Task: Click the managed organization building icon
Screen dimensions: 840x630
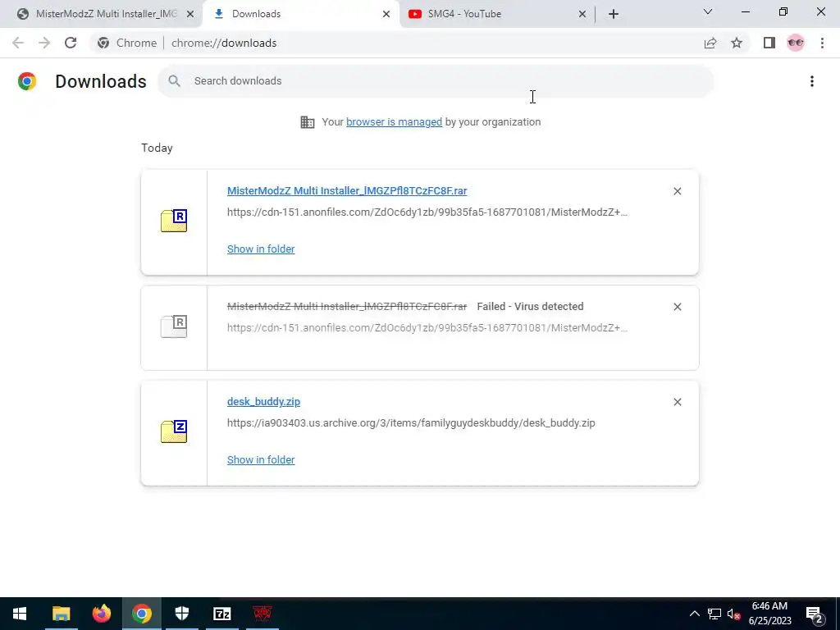Action: [308, 122]
